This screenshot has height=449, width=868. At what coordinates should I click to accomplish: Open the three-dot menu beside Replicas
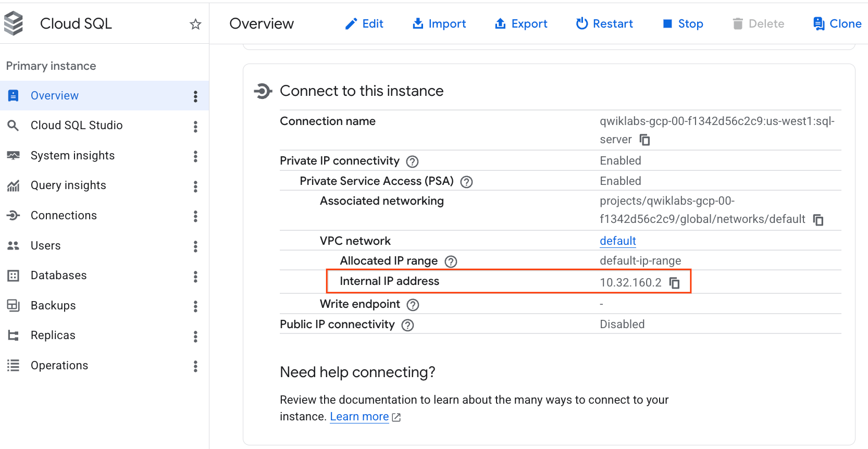coord(195,336)
